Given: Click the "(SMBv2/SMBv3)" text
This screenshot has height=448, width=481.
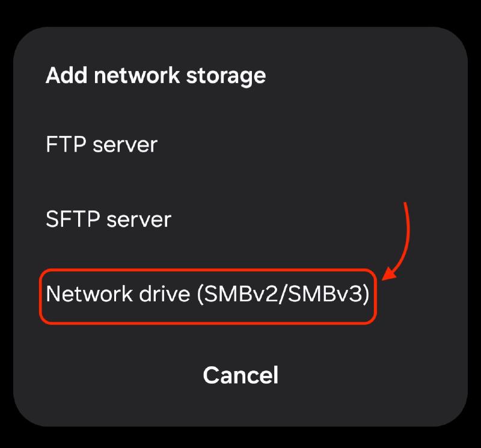Looking at the screenshot, I should pyautogui.click(x=283, y=295).
